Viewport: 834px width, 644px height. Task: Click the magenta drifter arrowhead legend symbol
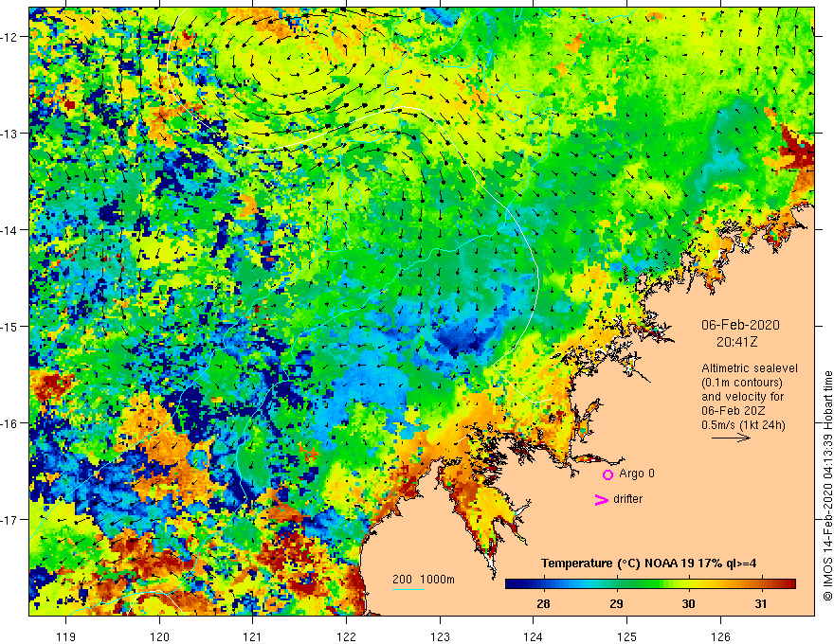point(601,499)
